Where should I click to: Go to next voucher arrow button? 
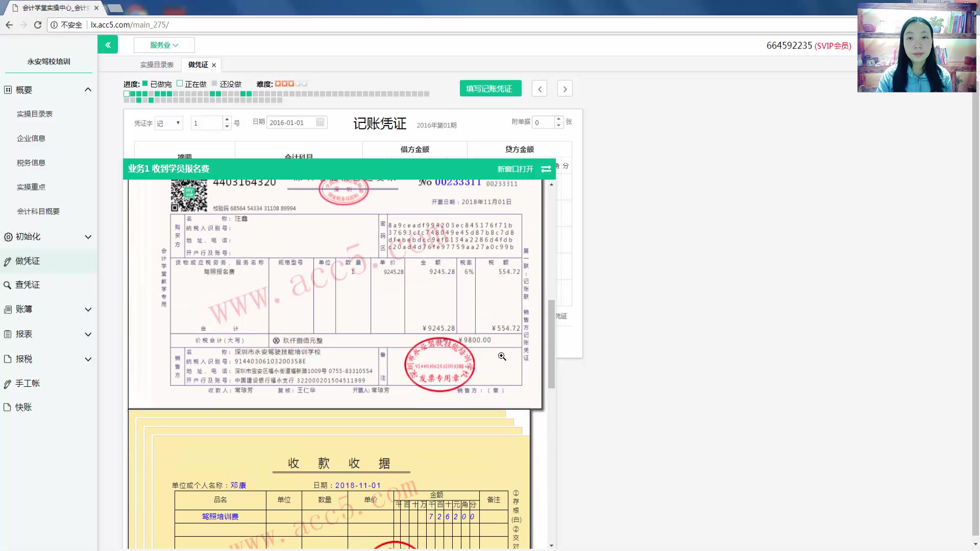[x=565, y=89]
